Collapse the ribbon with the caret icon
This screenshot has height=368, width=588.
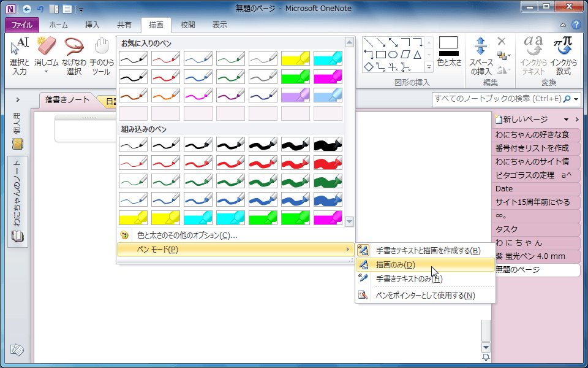pos(563,25)
